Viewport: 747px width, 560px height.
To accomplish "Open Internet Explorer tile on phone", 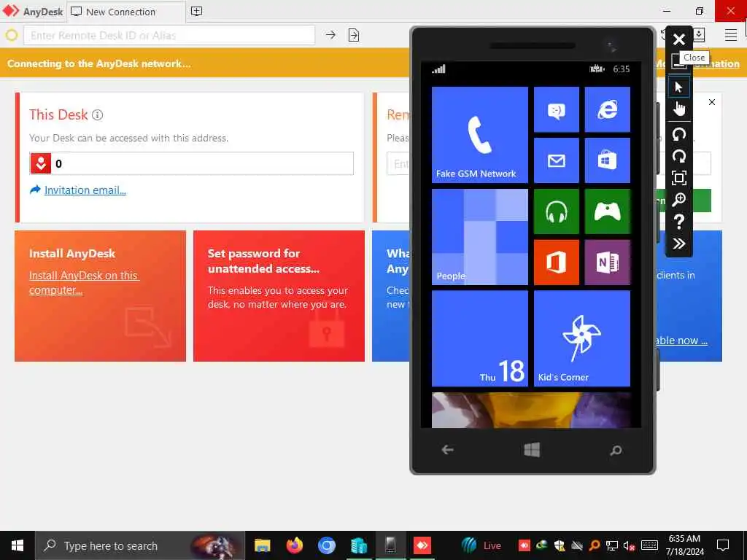I will 608,109.
